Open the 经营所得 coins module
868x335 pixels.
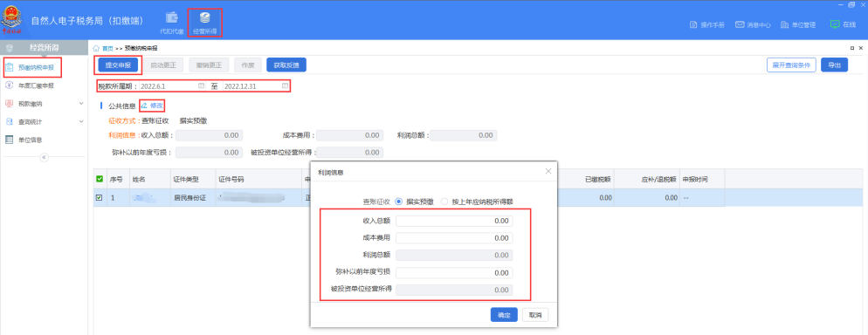[204, 23]
